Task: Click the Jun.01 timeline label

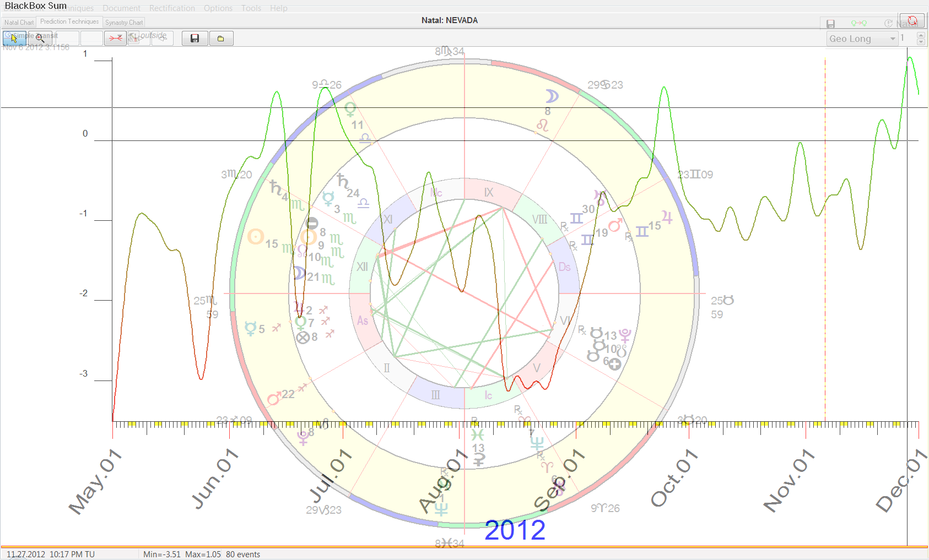Action: tap(215, 477)
